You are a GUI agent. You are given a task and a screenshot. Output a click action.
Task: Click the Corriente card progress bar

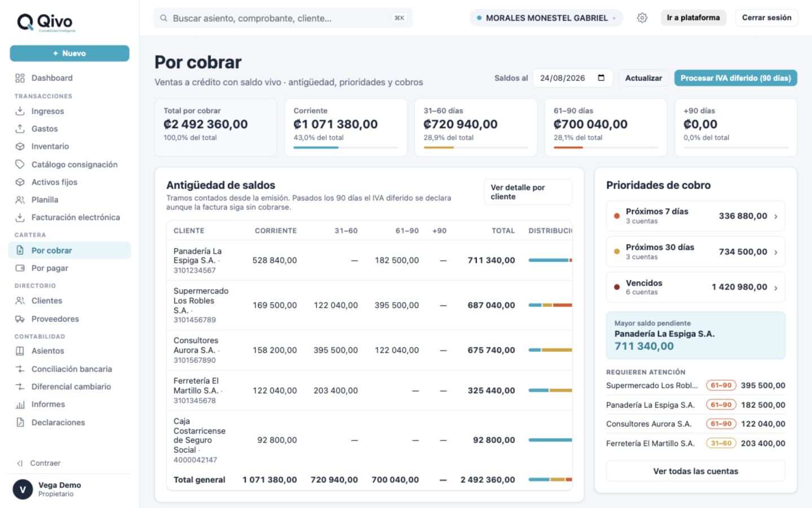click(x=346, y=148)
